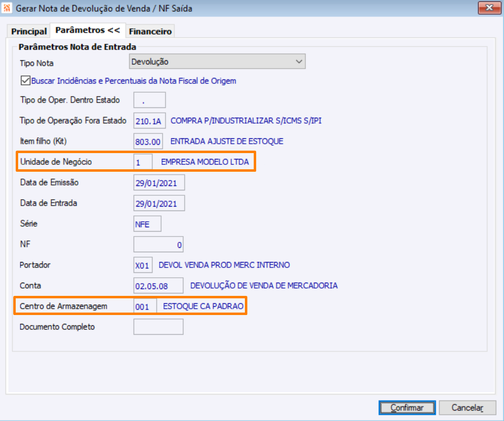
Task: Click the Conta field 02.05.08
Action: click(x=159, y=286)
